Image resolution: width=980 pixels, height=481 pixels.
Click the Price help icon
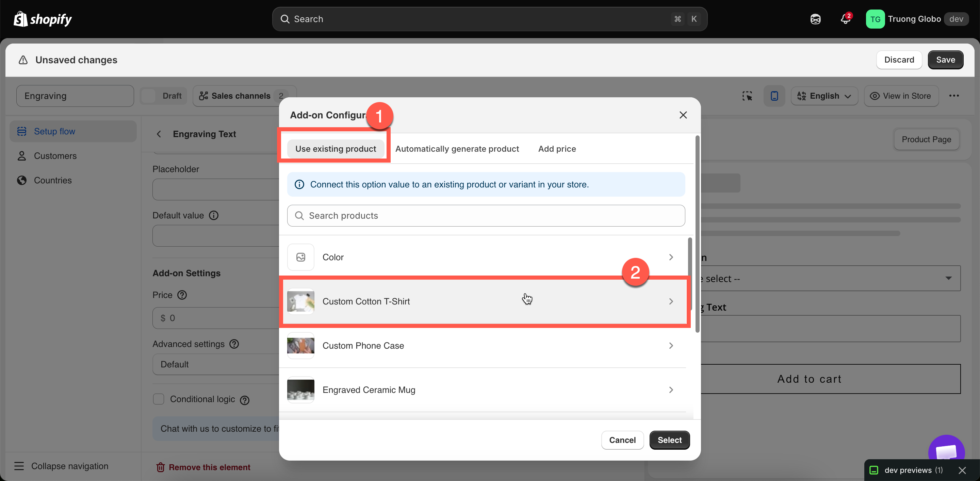click(182, 295)
